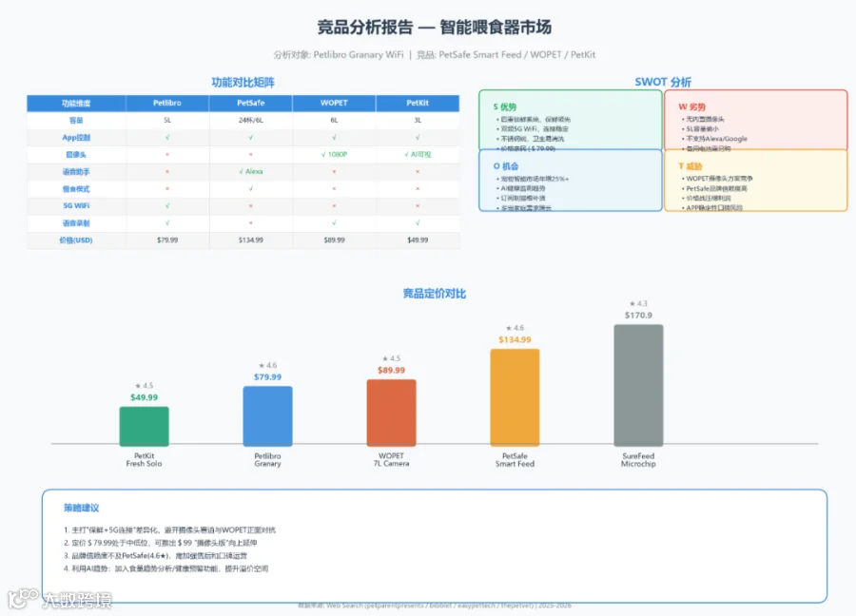Click the 6L capacity cell under WOPET
Viewport: 856px width, 616px height.
[x=334, y=120]
